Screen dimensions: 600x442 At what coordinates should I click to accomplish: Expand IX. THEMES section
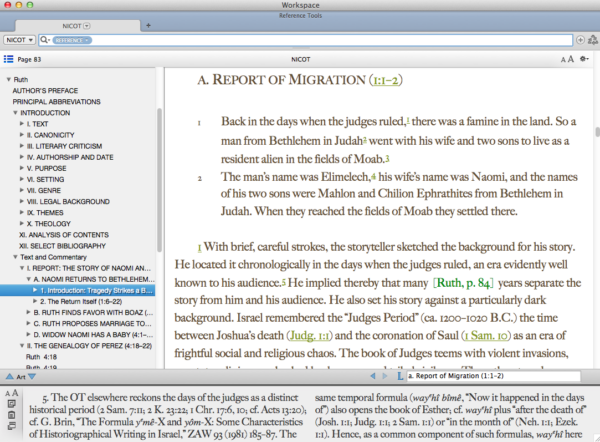tap(22, 212)
